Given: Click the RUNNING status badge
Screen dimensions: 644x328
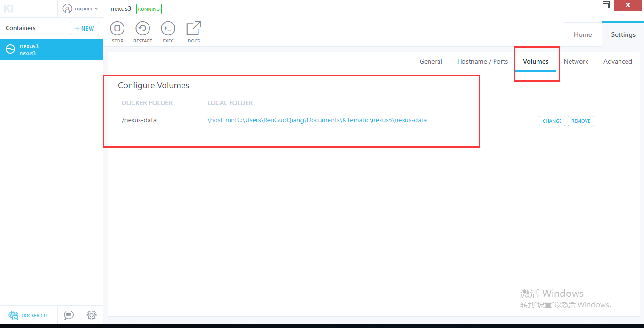Looking at the screenshot, I should [x=149, y=9].
